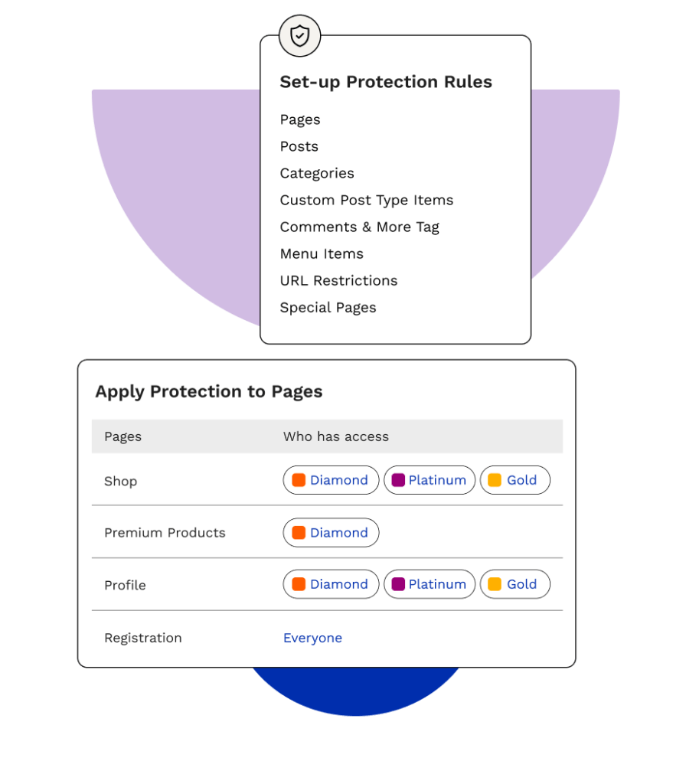Select Special Pages rule

click(328, 307)
